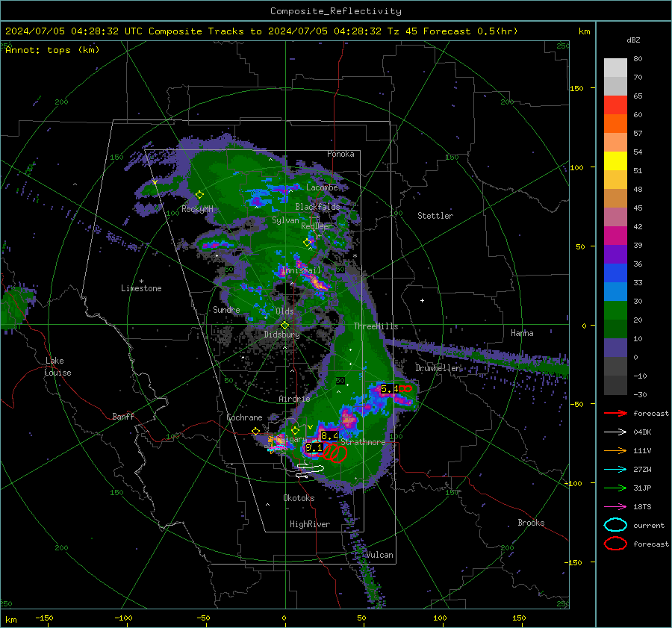Click the cyan current ellipse legend icon
672x628 pixels.
point(615,525)
